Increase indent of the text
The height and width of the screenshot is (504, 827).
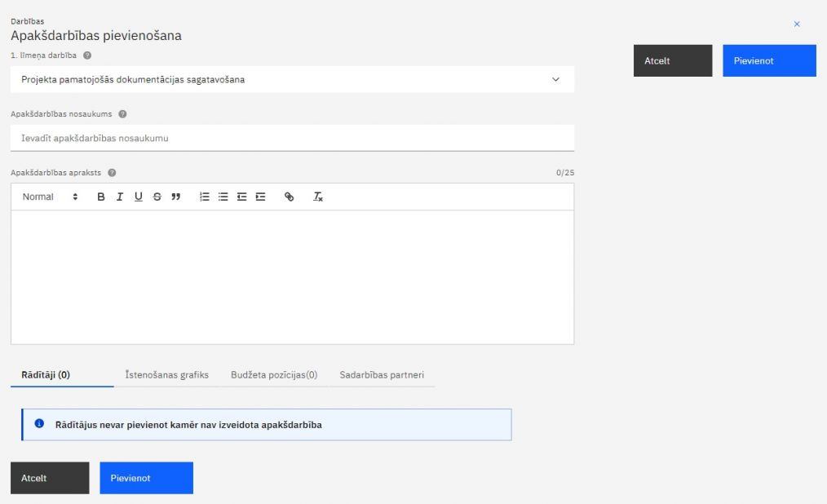(260, 197)
